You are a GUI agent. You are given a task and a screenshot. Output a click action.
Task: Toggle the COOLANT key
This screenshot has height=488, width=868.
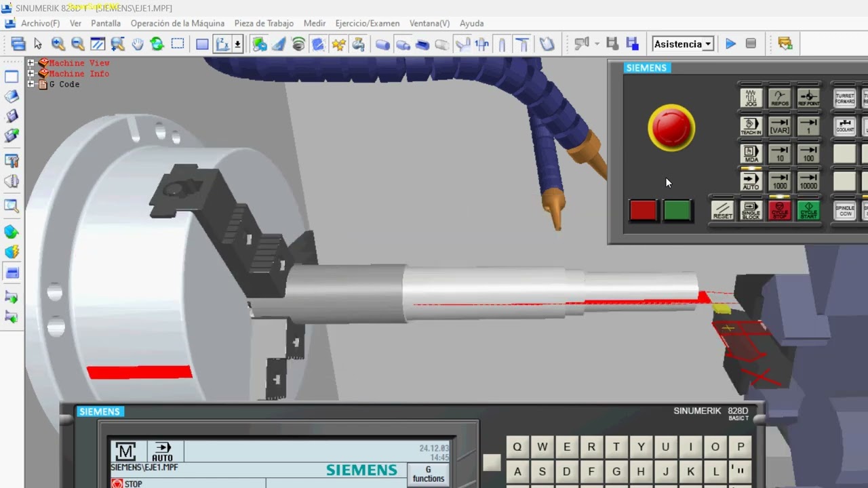(845, 126)
